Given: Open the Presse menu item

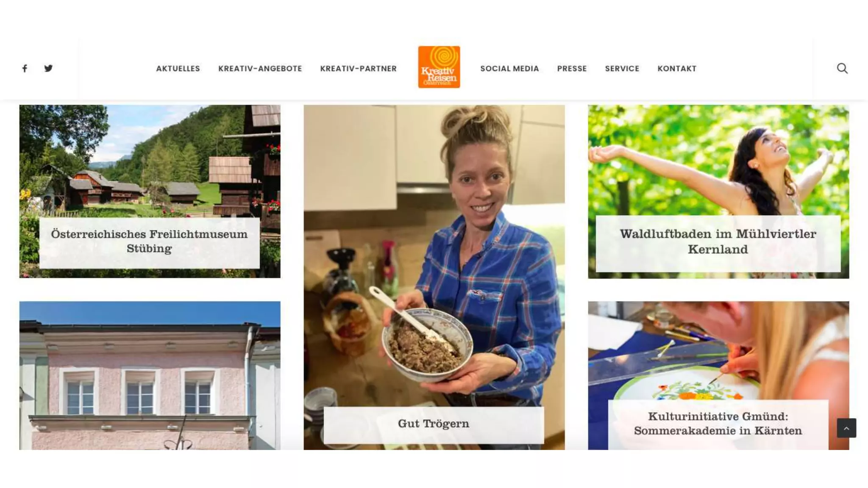Looking at the screenshot, I should click(572, 69).
